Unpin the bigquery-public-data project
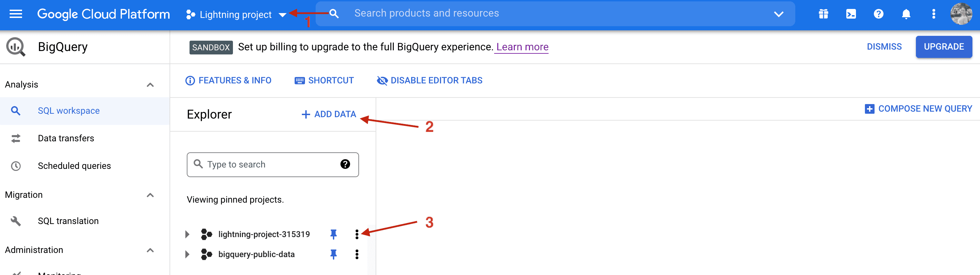Screen dimensions: 980x275 point(333,254)
